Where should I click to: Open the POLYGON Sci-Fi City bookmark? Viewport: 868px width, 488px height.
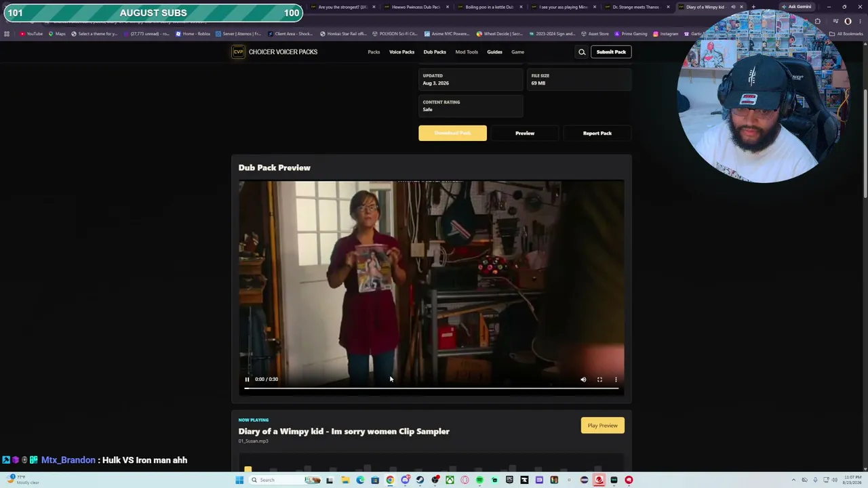395,34
